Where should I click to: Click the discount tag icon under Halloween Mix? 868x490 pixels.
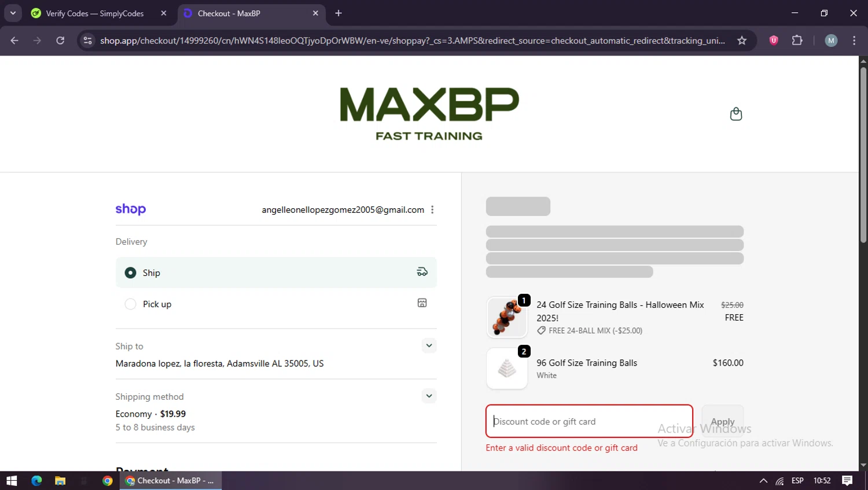[541, 331]
